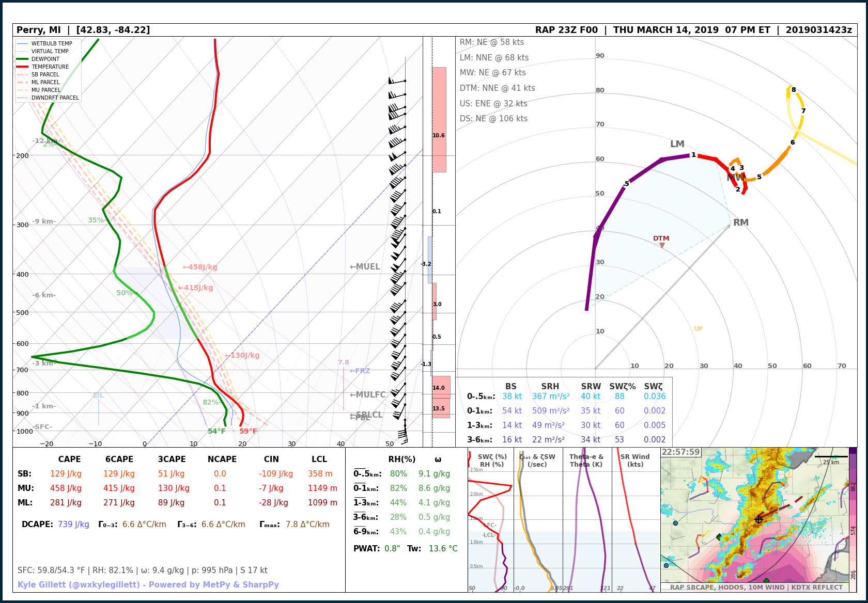Click the 'MU PARCEL' legend entry
Viewport: 868px width, 603px height.
coord(46,90)
